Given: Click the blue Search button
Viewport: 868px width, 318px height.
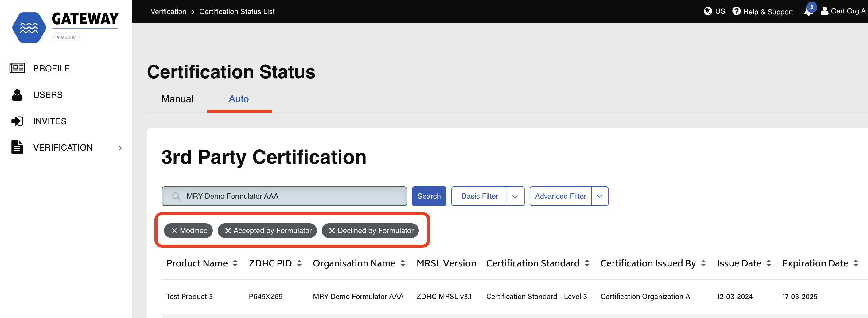Looking at the screenshot, I should coord(429,197).
